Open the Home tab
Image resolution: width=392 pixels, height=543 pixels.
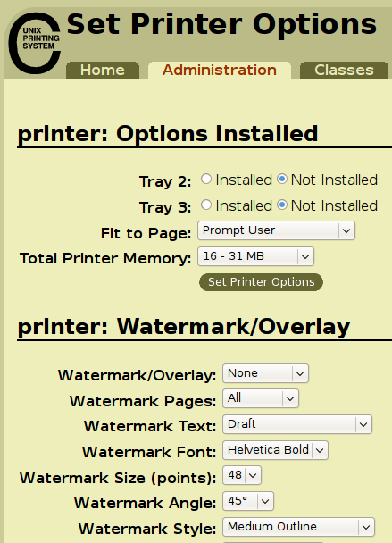(x=103, y=70)
